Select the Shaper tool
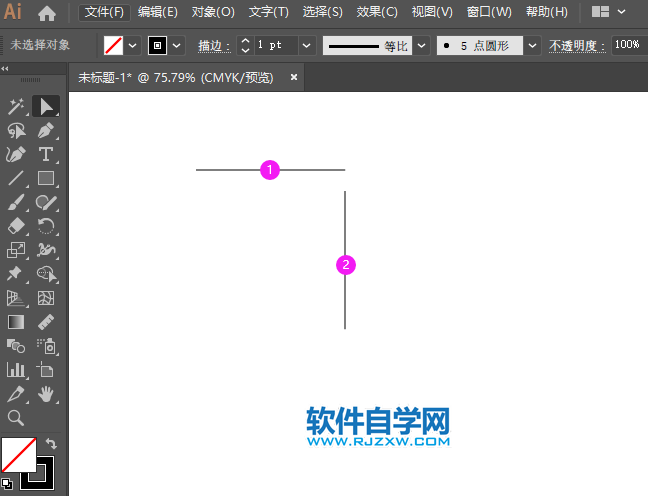Viewport: 648px width, 496px height. (x=46, y=203)
